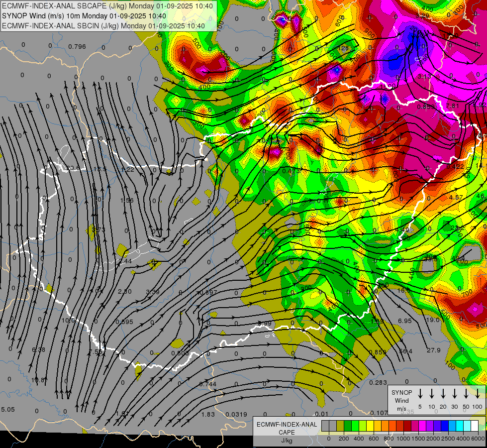Viewport: 487px width, 448px height.
Task: Select the white swatch in CAPE colorbar
Action: (474, 426)
